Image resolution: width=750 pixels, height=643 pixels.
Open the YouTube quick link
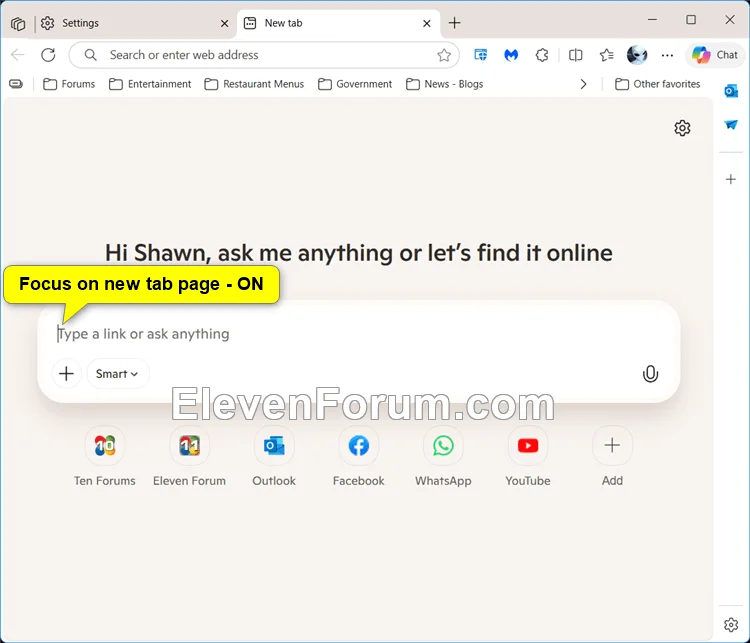528,457
